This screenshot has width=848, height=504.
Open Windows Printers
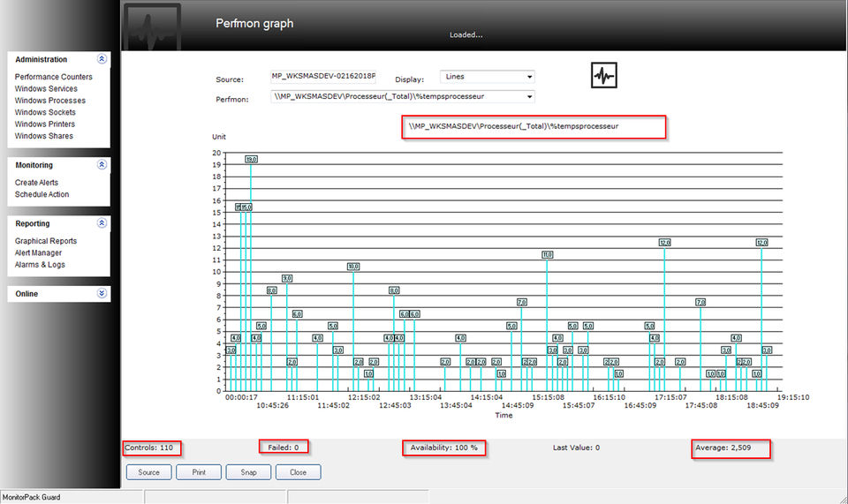click(x=45, y=124)
